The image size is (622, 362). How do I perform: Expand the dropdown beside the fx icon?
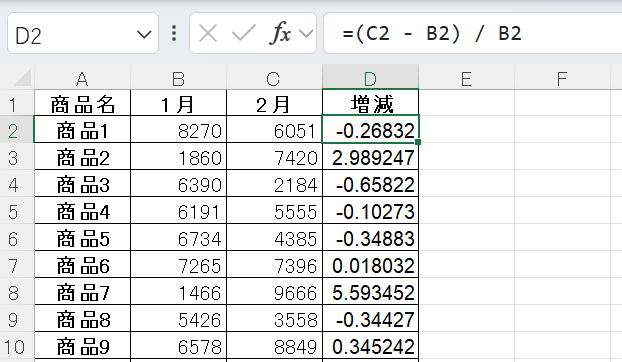click(306, 34)
